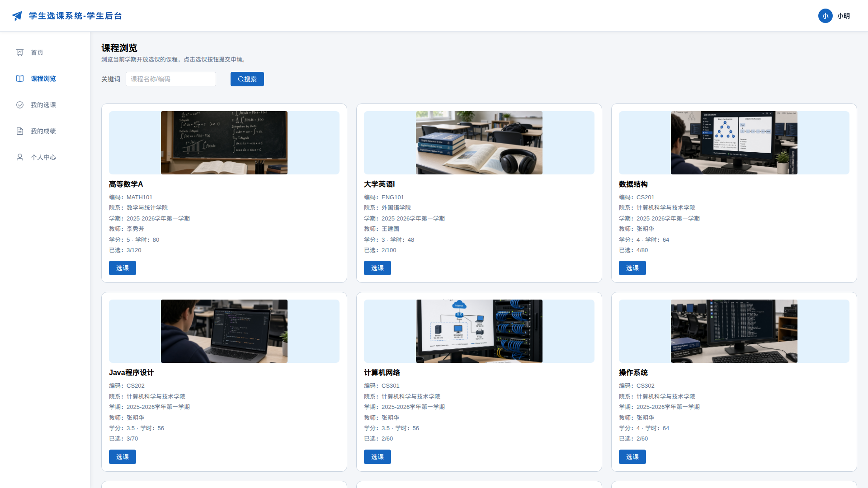Screen dimensions: 868x488
Task: Click the person icon for 个人中心
Action: coord(20,157)
